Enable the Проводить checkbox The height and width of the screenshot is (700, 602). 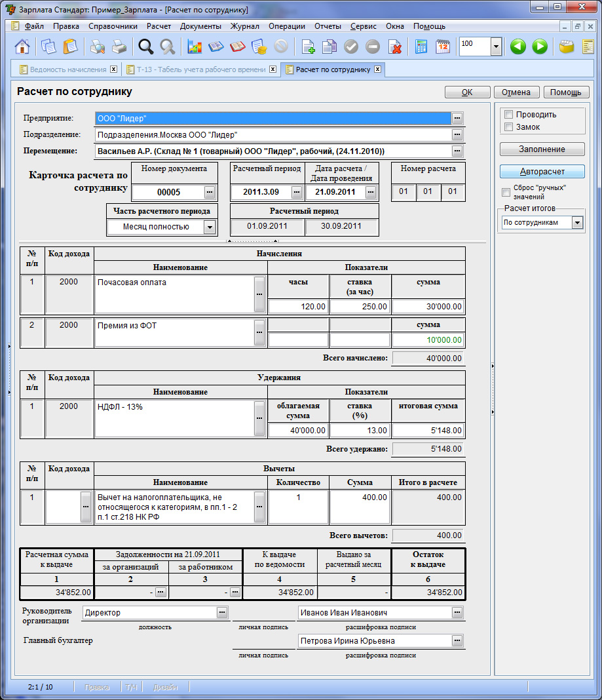[508, 114]
